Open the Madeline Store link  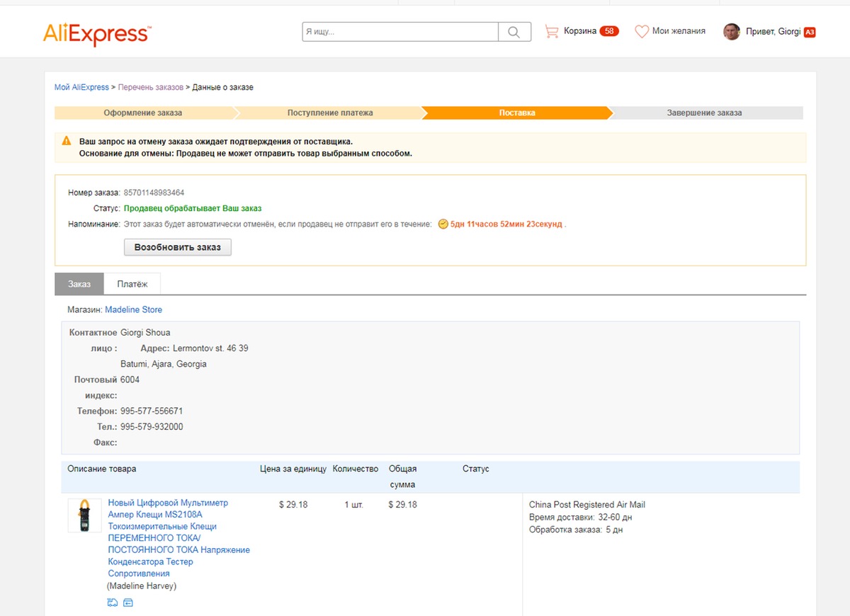[x=133, y=309]
